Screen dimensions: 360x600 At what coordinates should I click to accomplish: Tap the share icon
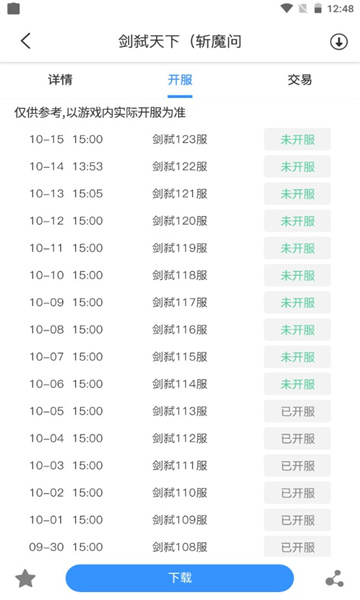(335, 578)
